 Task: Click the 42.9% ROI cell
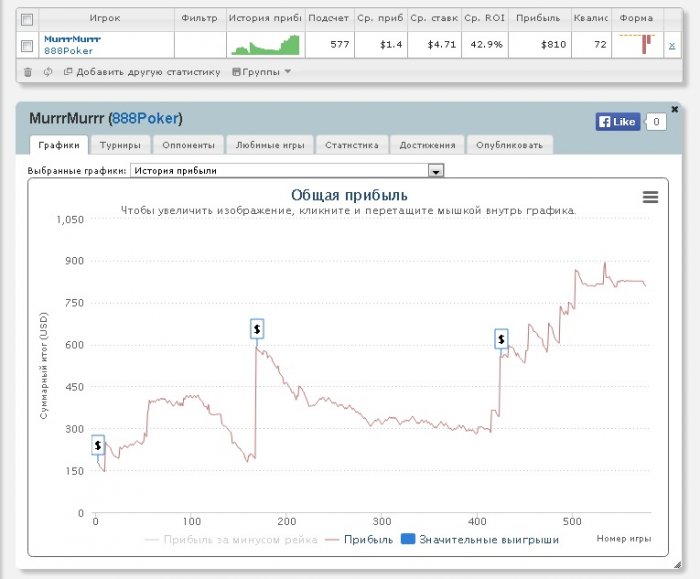coord(485,45)
